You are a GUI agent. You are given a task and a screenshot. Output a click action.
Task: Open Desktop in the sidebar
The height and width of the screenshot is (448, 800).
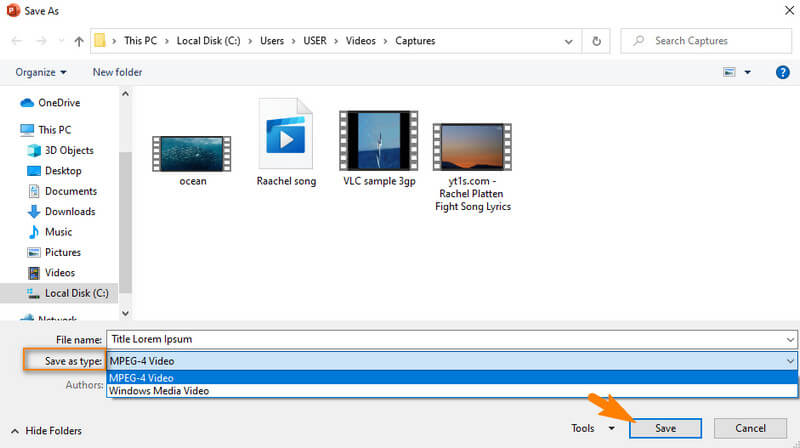click(x=54, y=171)
